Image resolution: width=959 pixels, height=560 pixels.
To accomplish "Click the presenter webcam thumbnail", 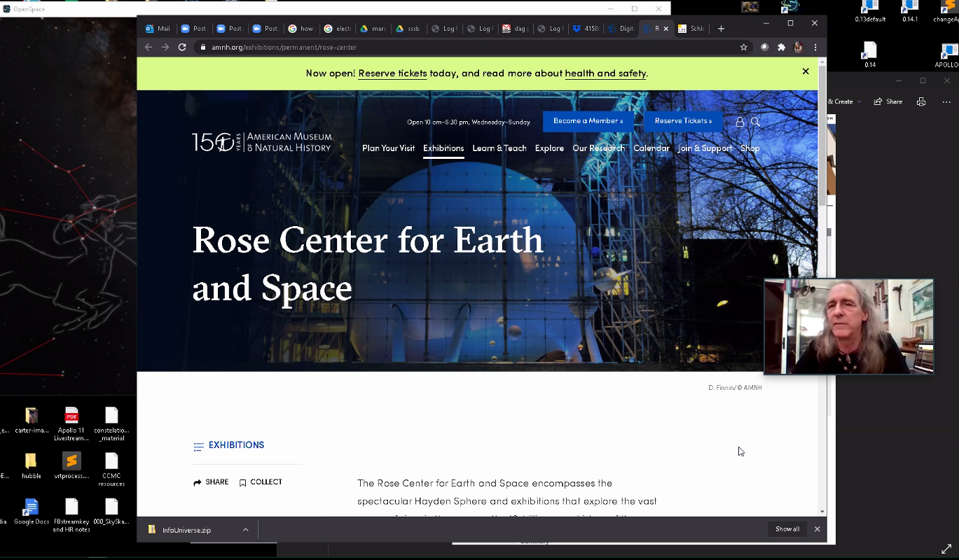I will click(848, 326).
